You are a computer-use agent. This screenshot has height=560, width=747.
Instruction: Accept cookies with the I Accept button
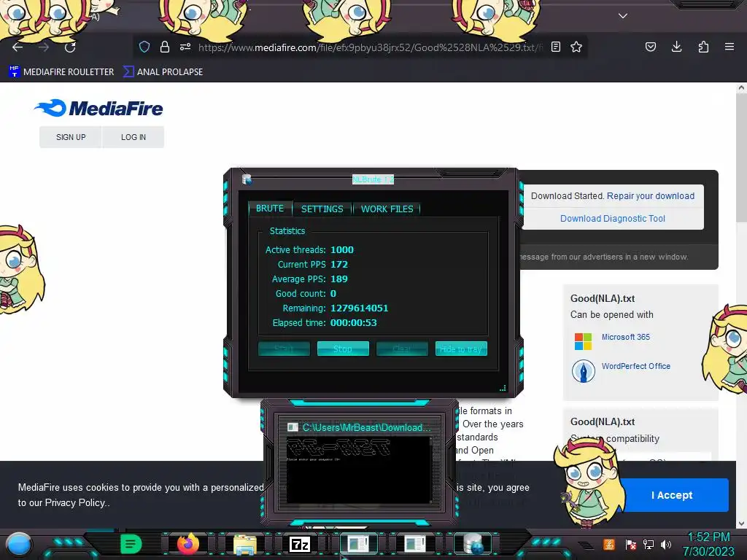(x=672, y=495)
